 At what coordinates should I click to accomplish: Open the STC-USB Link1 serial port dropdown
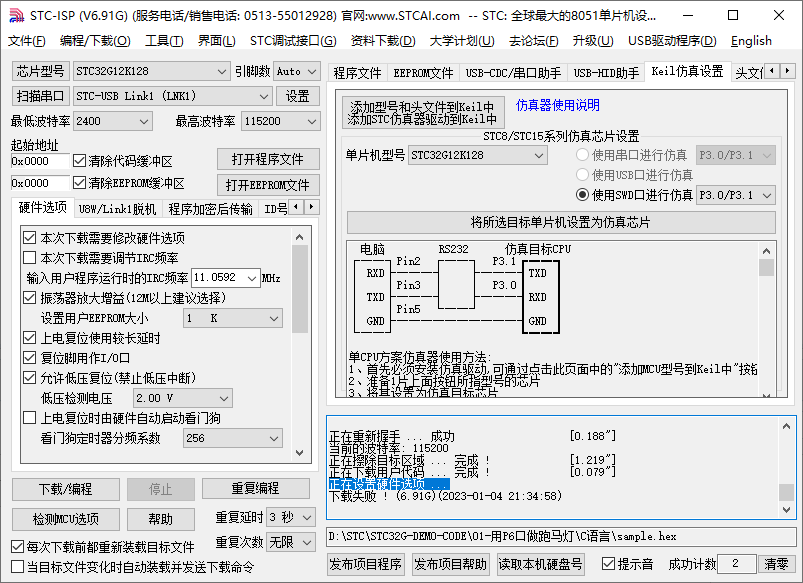coord(172,96)
